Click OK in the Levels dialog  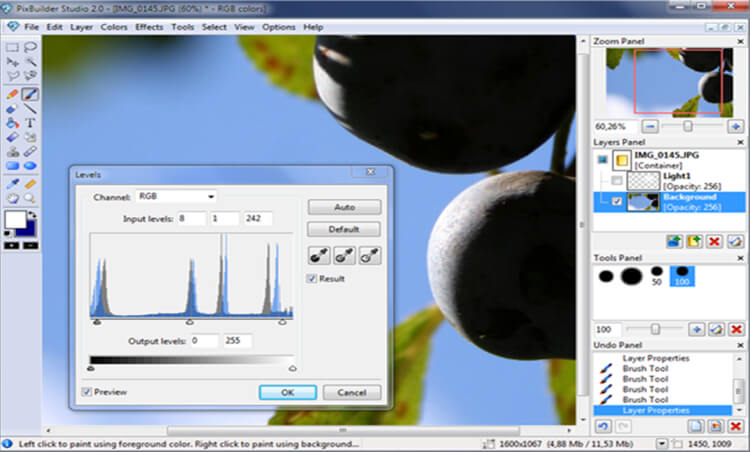287,393
